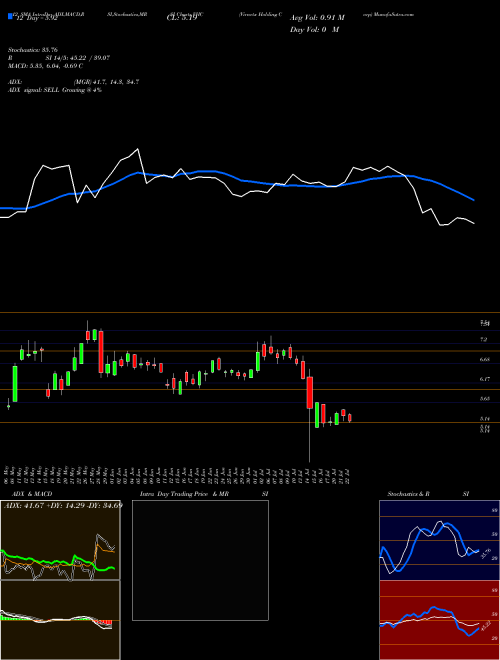500x660 pixels.
Task: Click the 5.65 price axis label
Action: tap(484, 398)
